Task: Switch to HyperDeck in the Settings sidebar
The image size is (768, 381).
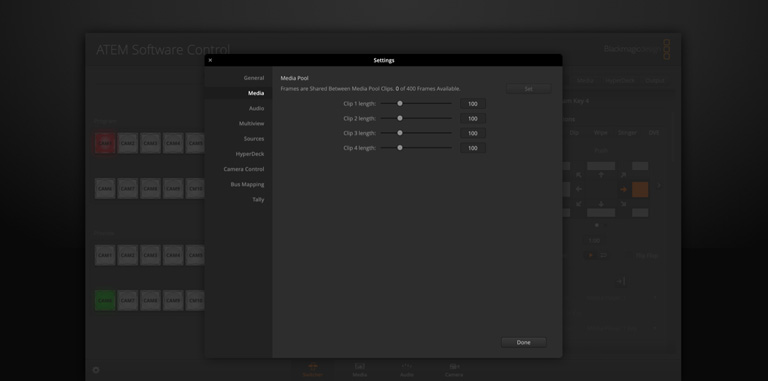Action: [250, 154]
